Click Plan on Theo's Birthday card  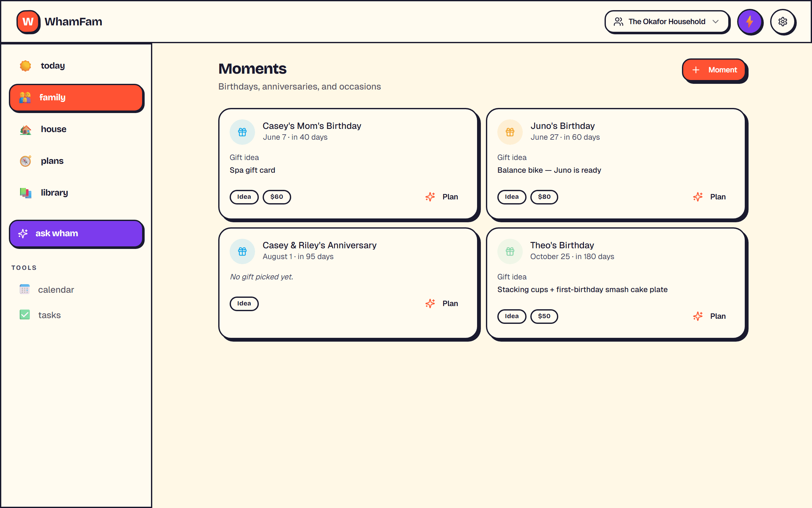point(709,316)
